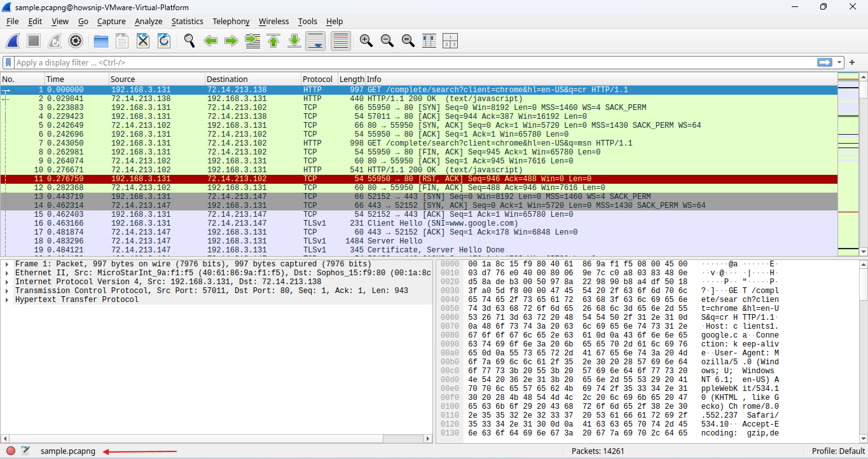Click the stop capture square icon
The width and height of the screenshot is (868, 459).
point(34,41)
